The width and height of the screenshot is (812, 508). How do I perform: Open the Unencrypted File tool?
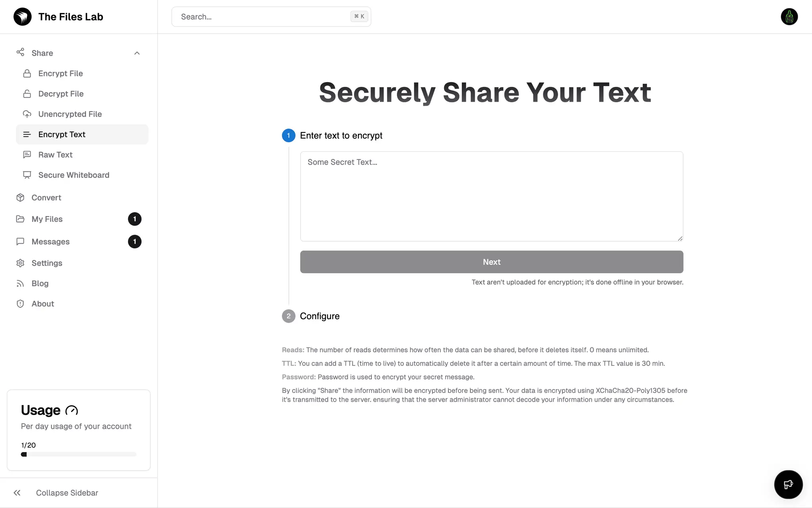pos(70,114)
